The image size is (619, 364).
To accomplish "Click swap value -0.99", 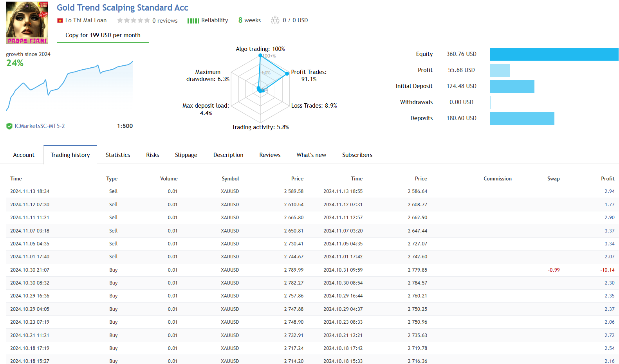I will [554, 270].
